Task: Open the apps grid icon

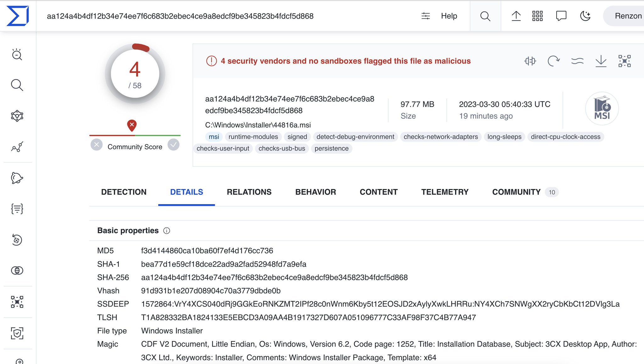Action: coord(537,16)
